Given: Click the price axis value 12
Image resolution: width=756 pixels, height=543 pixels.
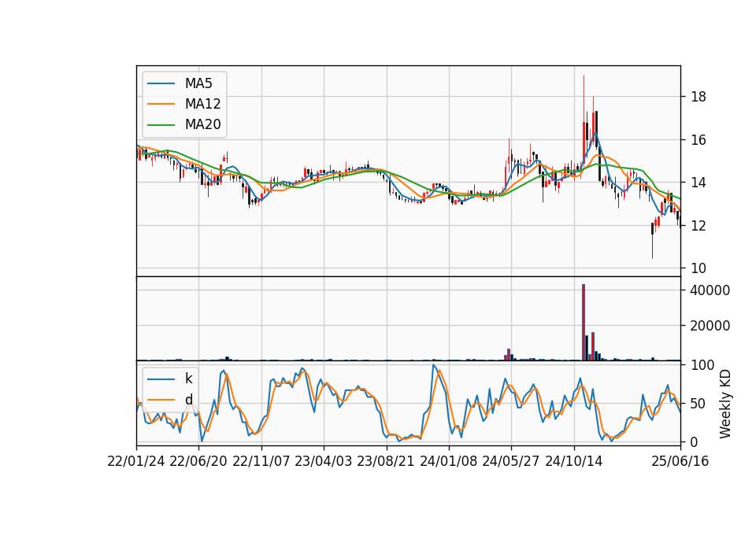Looking at the screenshot, I should tap(699, 226).
